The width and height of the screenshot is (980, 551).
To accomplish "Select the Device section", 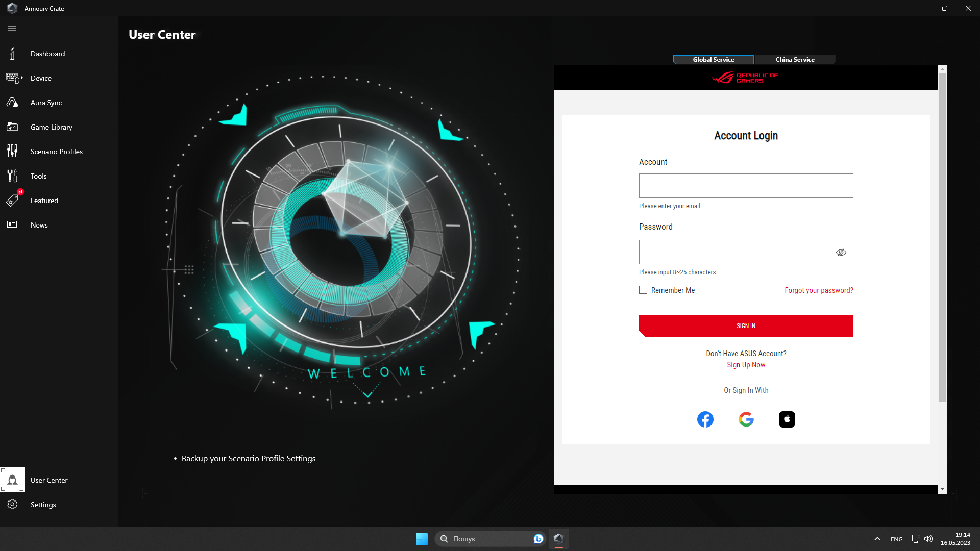I will [x=41, y=78].
